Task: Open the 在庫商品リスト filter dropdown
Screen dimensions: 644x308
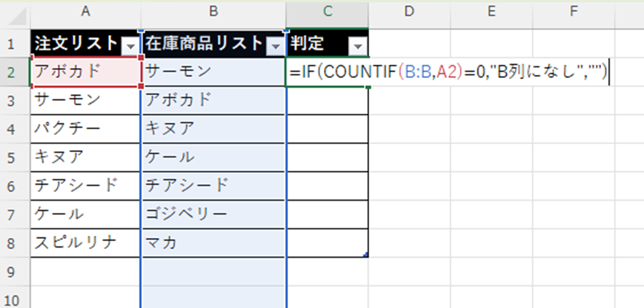Action: pyautogui.click(x=276, y=46)
